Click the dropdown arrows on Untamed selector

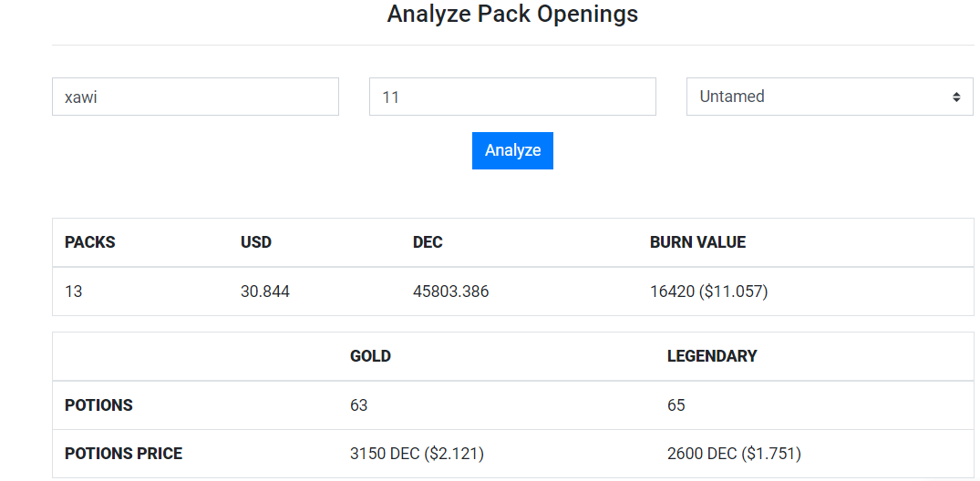(x=956, y=97)
